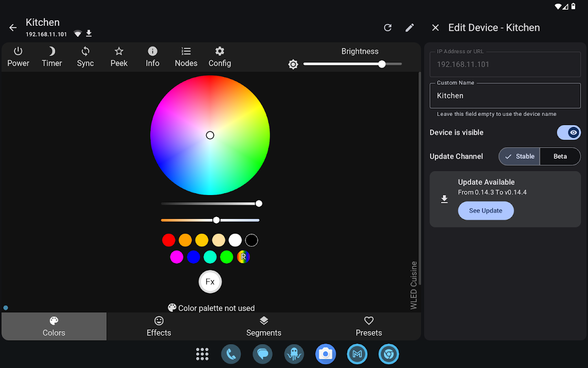Open the Timer moon icon
This screenshot has width=588, height=368.
pos(52,57)
